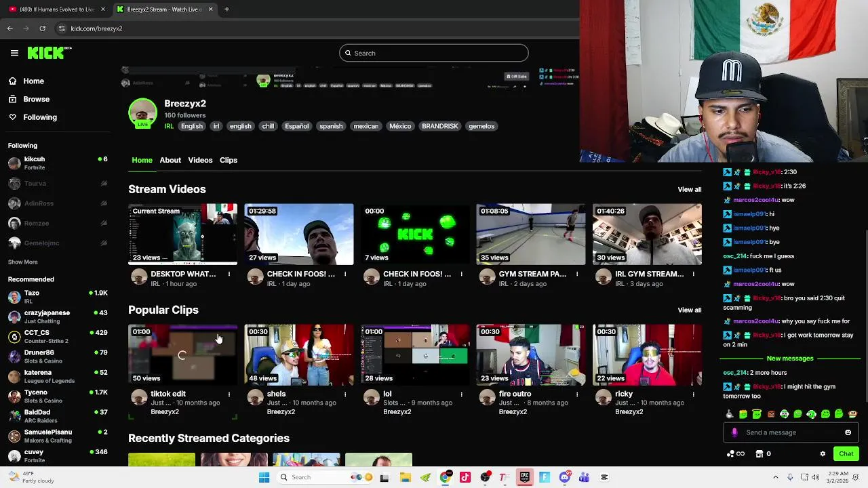Open Browse in the sidebar

point(36,99)
